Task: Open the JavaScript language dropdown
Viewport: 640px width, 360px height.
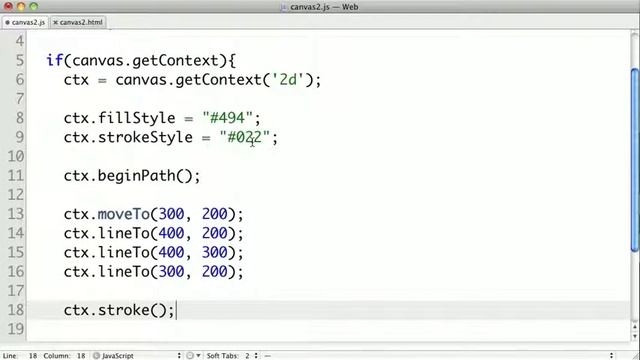Action: pos(137,356)
